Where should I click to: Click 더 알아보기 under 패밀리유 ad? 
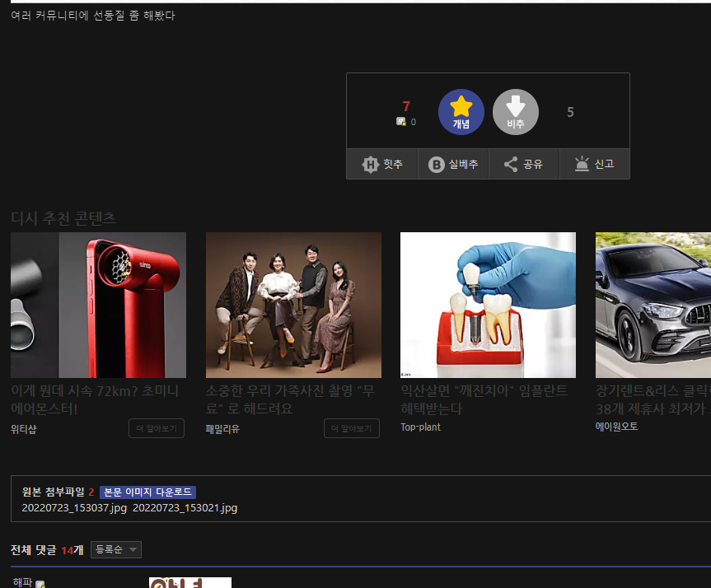[x=352, y=428]
